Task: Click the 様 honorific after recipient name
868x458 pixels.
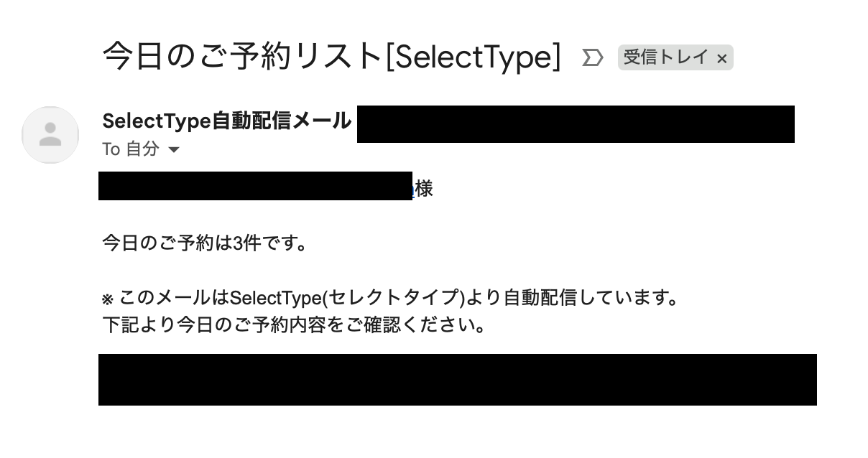Action: [424, 189]
